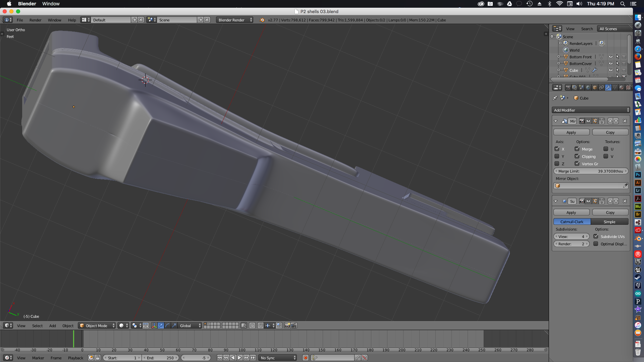The image size is (644, 362).
Task: Click the wrench icon on Cube row
Action: click(x=594, y=70)
